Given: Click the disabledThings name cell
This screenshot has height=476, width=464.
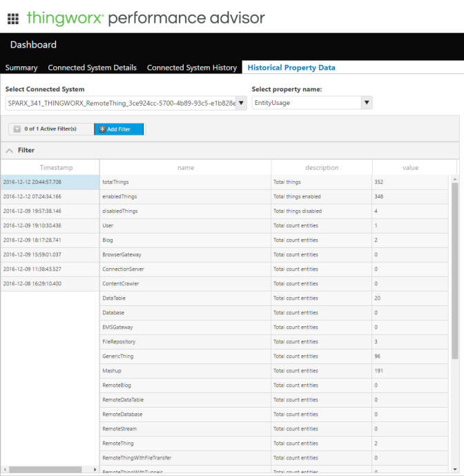Looking at the screenshot, I should pos(186,211).
